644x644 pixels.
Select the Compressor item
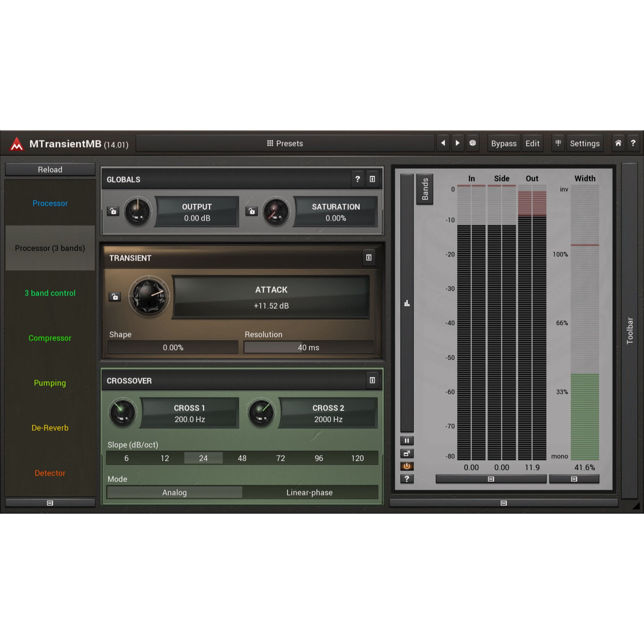(x=50, y=338)
